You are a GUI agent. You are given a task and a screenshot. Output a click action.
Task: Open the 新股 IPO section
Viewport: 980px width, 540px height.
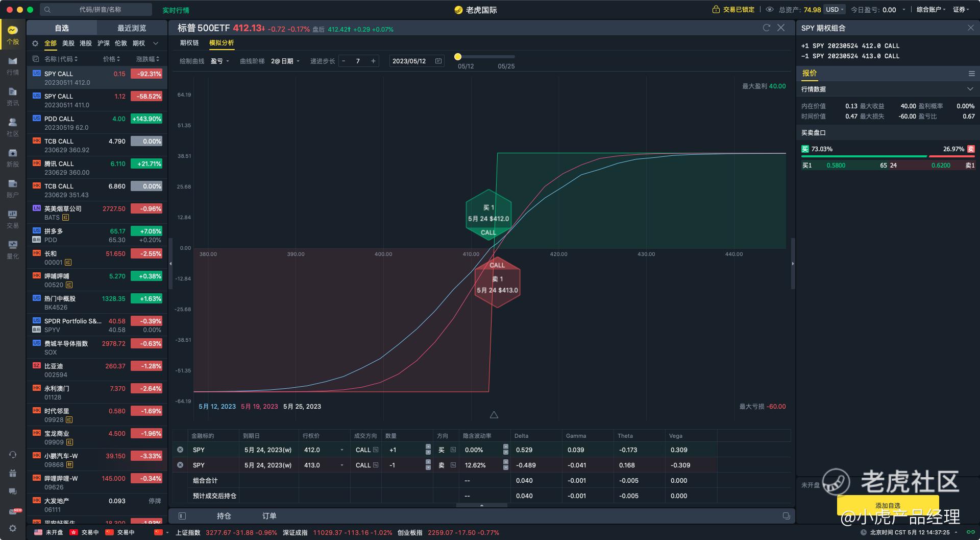(13, 158)
